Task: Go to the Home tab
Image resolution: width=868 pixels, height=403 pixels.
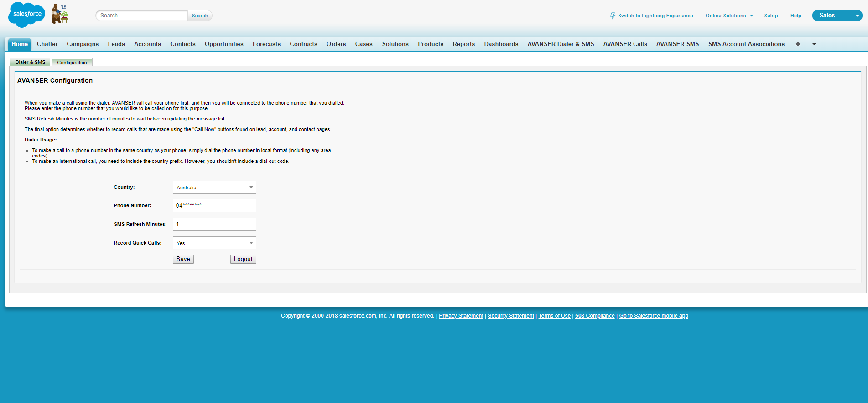Action: pyautogui.click(x=20, y=44)
